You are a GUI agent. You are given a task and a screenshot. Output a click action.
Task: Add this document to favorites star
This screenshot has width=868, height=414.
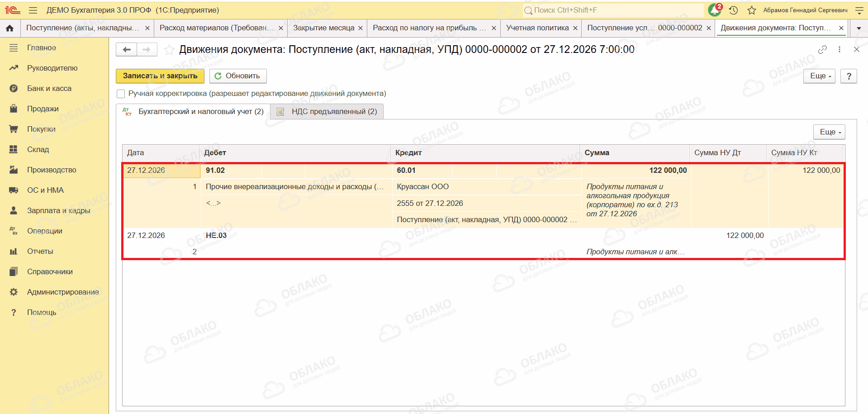tap(169, 50)
